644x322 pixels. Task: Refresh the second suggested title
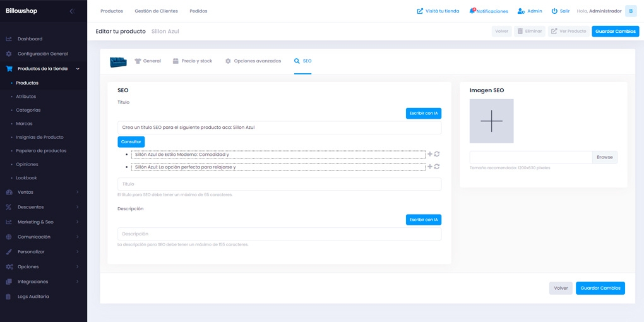437,167
